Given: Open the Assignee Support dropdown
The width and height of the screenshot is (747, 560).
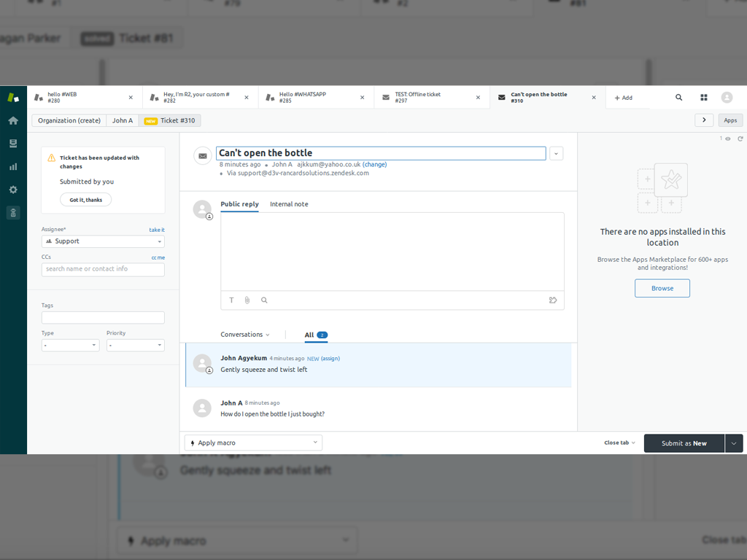Looking at the screenshot, I should (x=103, y=241).
